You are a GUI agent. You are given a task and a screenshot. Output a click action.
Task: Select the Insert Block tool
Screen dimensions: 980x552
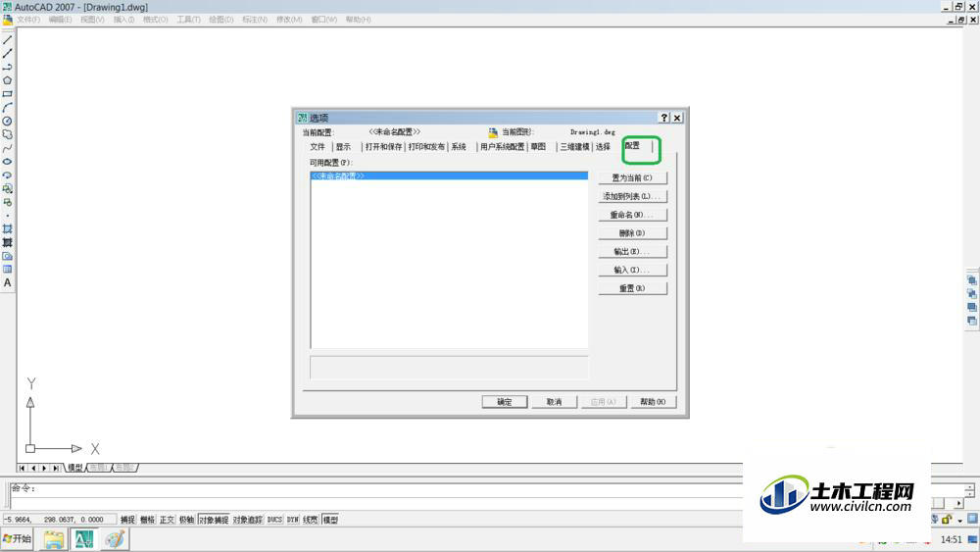coord(8,189)
